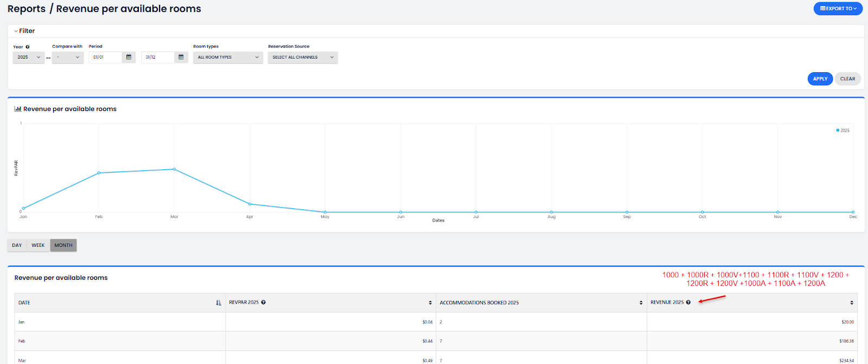Collapse the Filter panel
This screenshot has width=868, height=364.
24,31
